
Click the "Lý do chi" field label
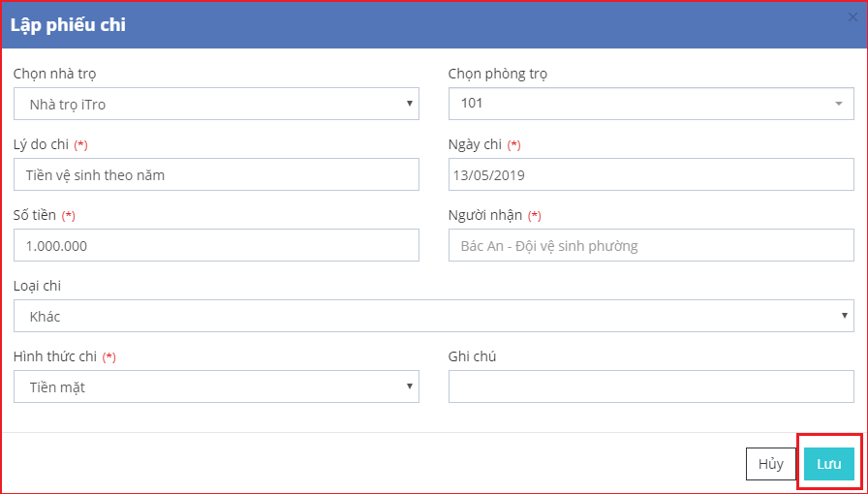click(41, 144)
